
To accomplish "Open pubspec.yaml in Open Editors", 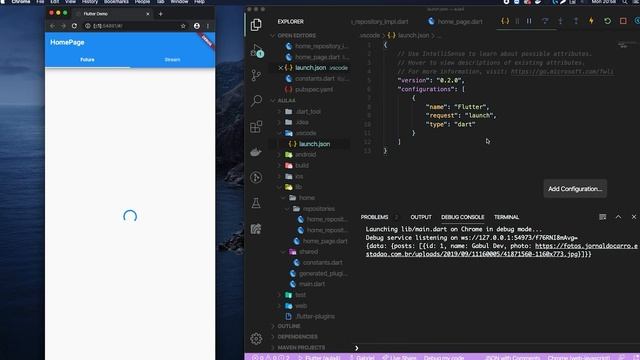I will (314, 89).
